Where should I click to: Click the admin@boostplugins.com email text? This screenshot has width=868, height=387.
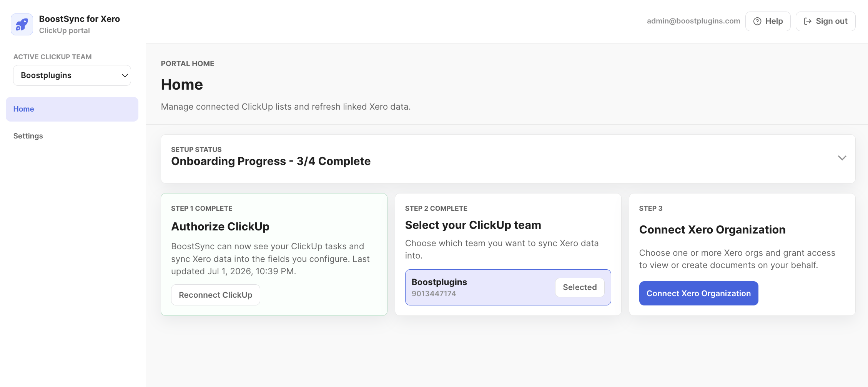[693, 21]
